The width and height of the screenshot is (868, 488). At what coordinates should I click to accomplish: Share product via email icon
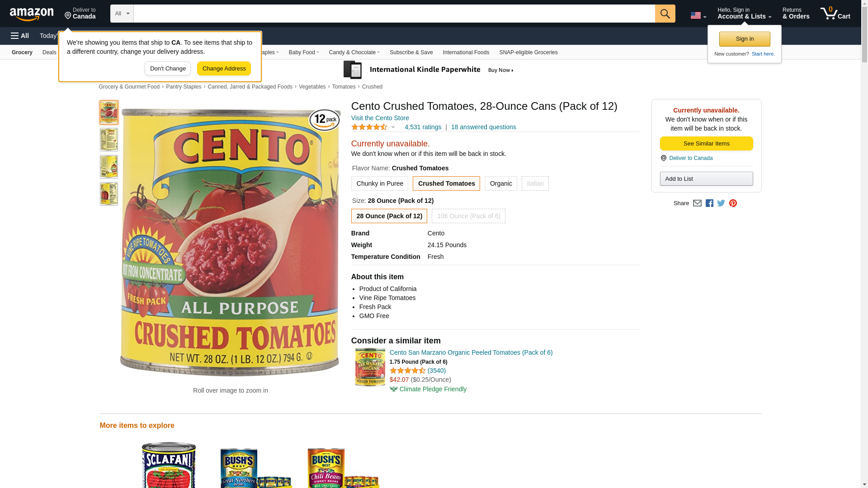(697, 203)
